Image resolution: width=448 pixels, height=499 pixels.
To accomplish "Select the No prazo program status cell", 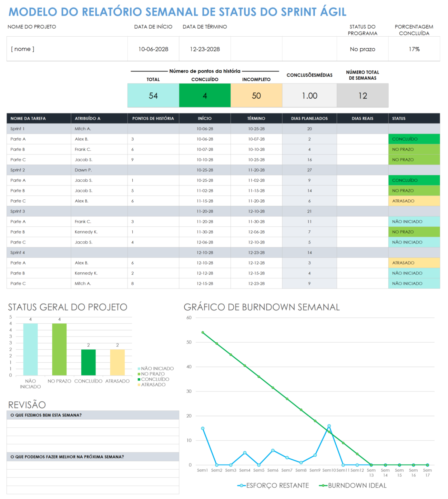I will 362,49.
